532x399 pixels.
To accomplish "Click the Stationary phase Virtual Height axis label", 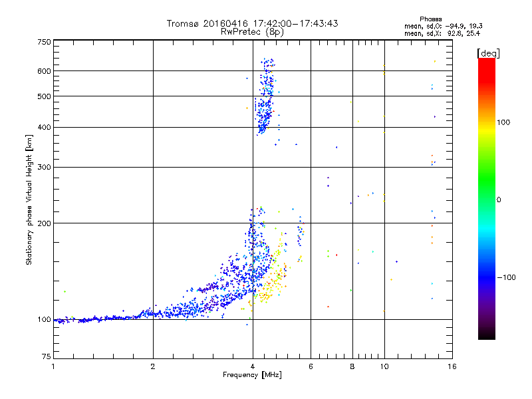I will 29,199.
